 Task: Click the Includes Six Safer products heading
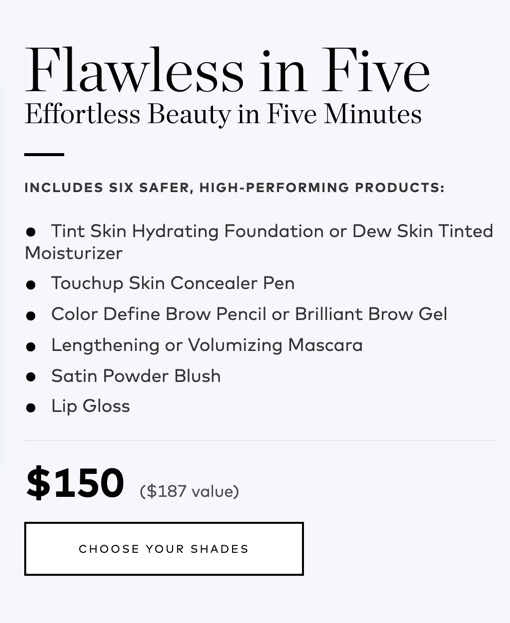(234, 187)
